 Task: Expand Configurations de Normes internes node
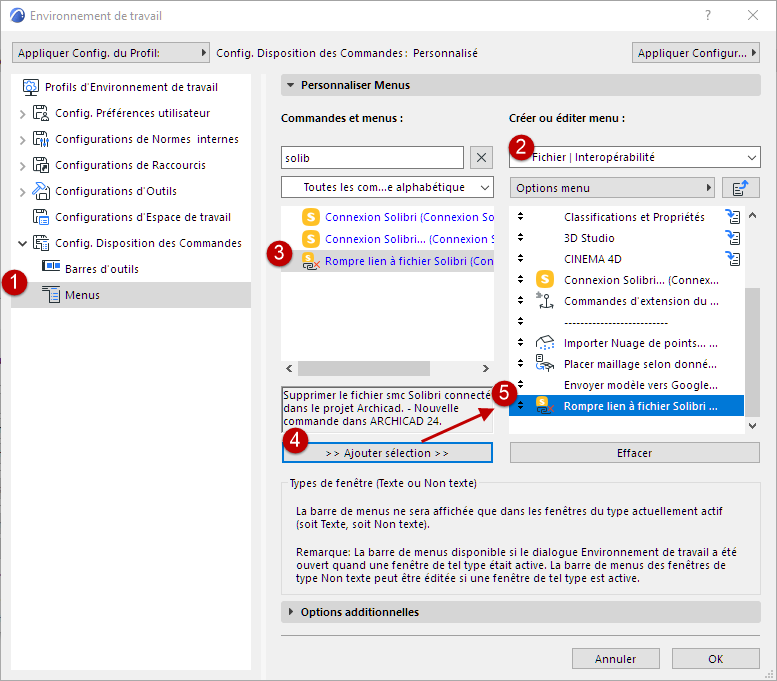pos(22,140)
